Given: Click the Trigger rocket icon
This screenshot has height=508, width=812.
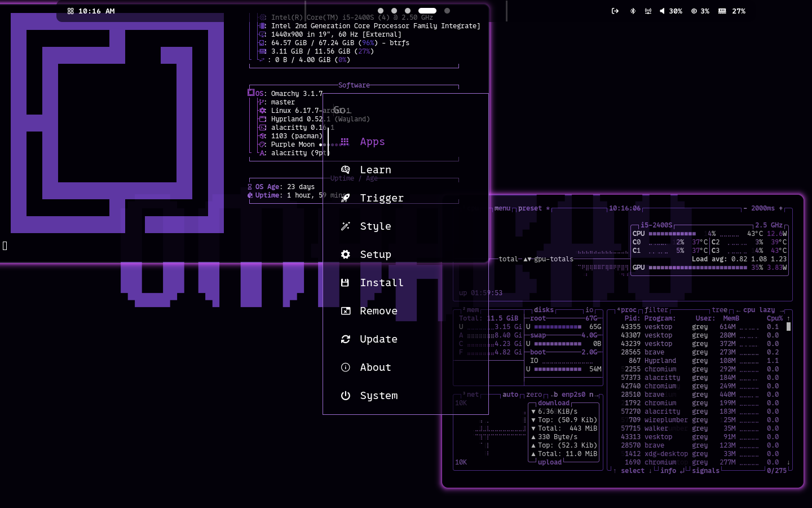Looking at the screenshot, I should [x=345, y=198].
